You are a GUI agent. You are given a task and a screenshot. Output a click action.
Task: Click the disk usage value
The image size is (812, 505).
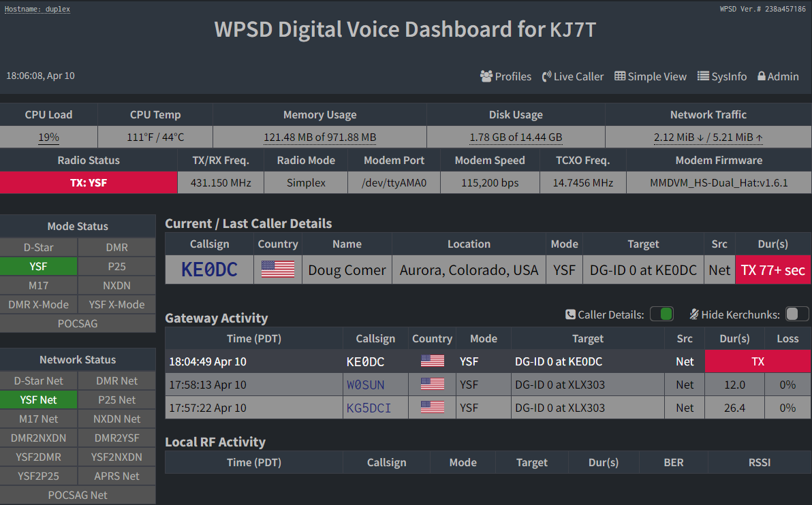click(516, 137)
